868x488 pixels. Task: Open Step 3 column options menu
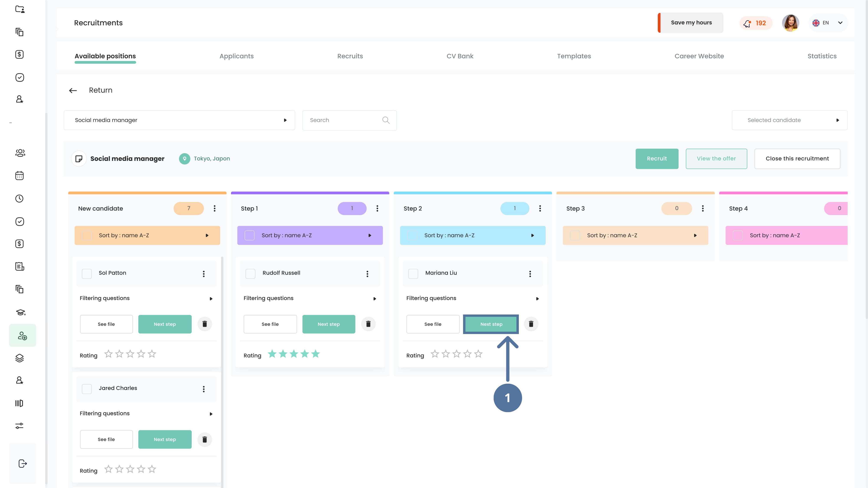coord(703,208)
